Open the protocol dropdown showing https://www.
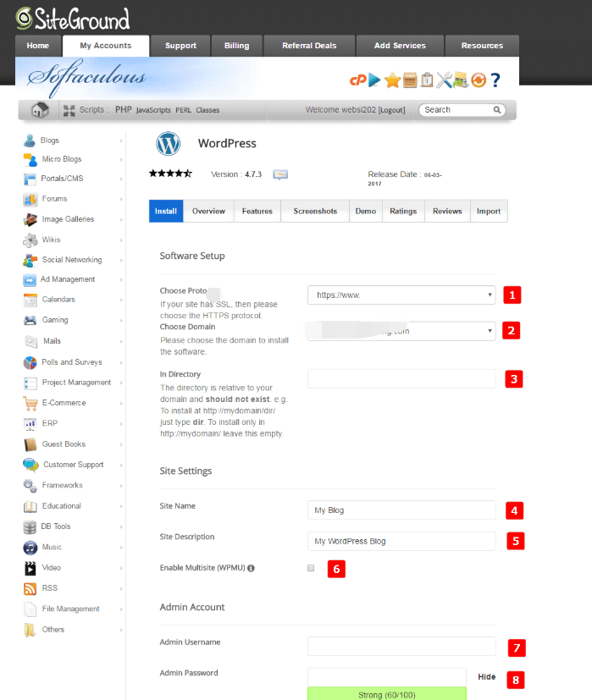This screenshot has height=700, width=592. tap(401, 295)
